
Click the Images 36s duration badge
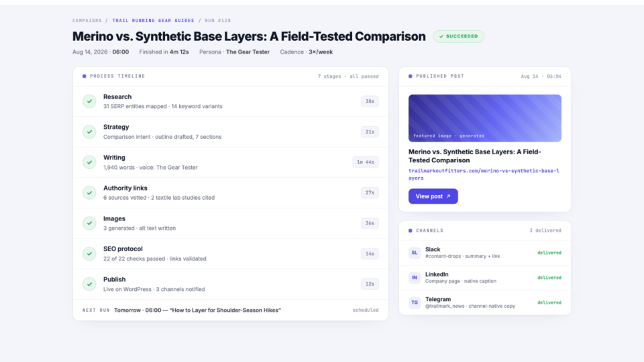370,223
